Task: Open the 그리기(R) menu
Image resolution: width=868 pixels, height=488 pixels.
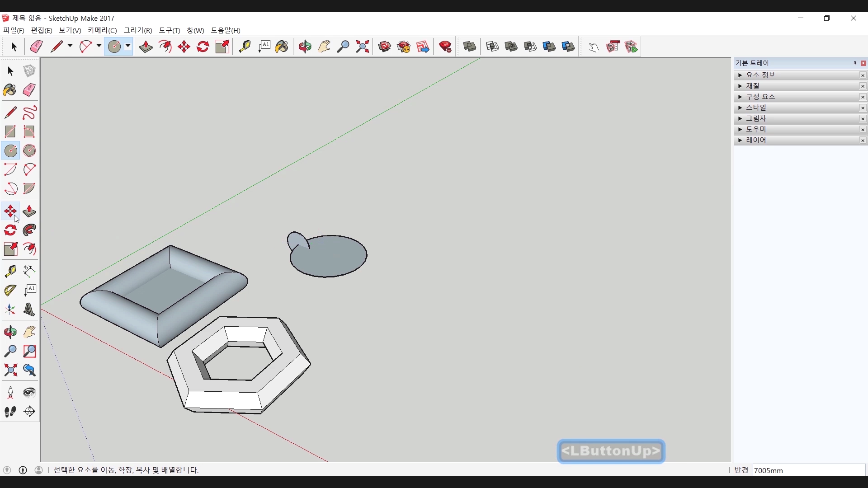Action: click(x=138, y=30)
